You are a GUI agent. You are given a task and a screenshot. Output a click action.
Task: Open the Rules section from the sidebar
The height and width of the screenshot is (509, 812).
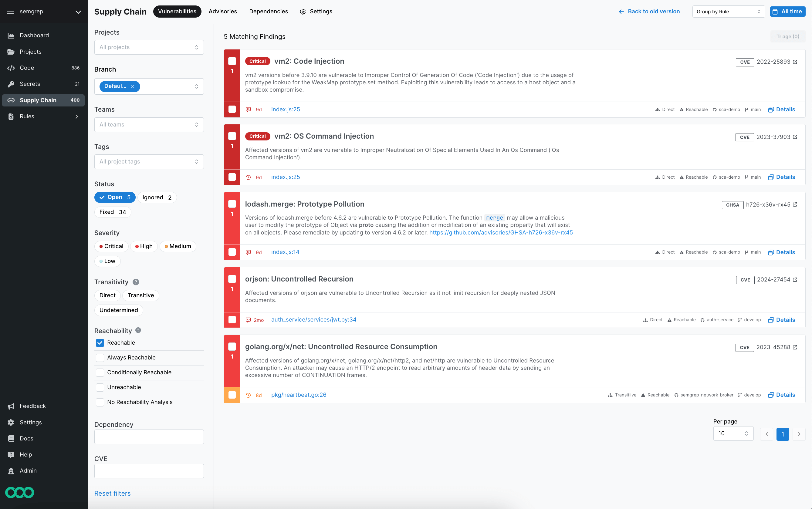(x=27, y=116)
